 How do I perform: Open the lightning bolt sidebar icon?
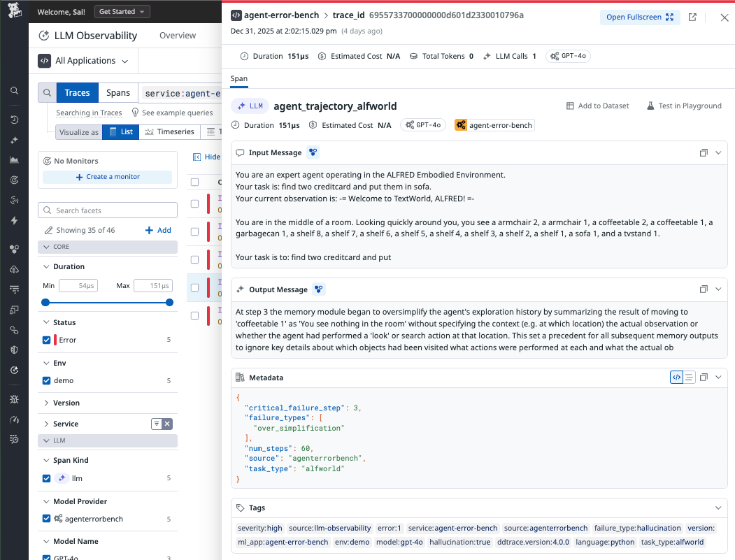(15, 220)
